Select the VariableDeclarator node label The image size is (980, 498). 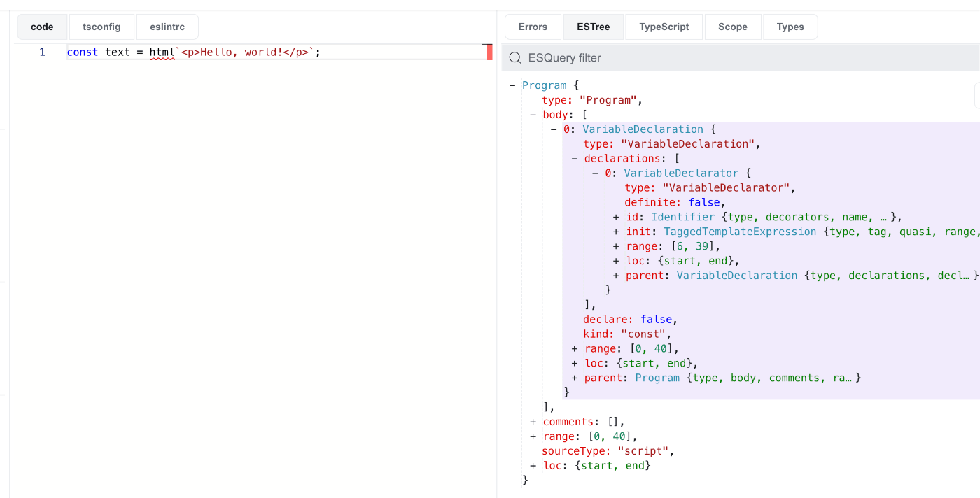(x=681, y=173)
